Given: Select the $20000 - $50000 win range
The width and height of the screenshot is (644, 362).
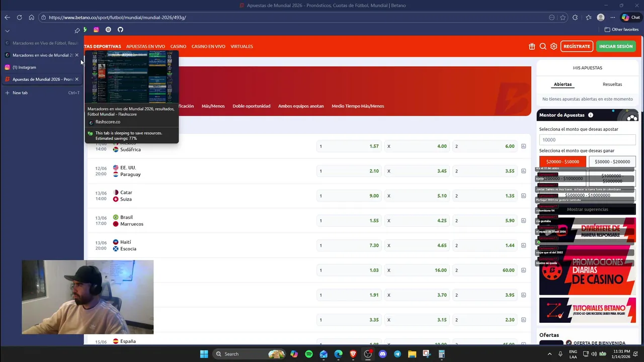Looking at the screenshot, I should point(562,161).
